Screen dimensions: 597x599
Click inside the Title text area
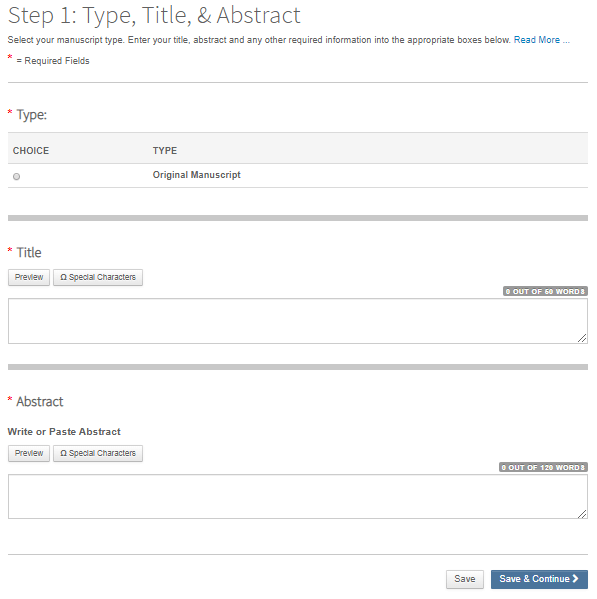pyautogui.click(x=298, y=321)
